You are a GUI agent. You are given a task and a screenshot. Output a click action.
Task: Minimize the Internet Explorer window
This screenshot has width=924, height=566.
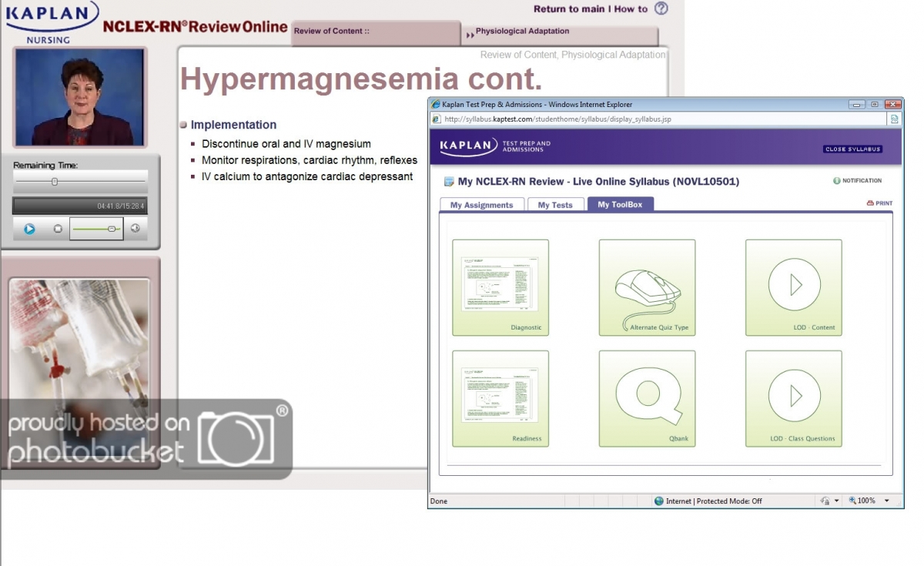[x=858, y=104]
